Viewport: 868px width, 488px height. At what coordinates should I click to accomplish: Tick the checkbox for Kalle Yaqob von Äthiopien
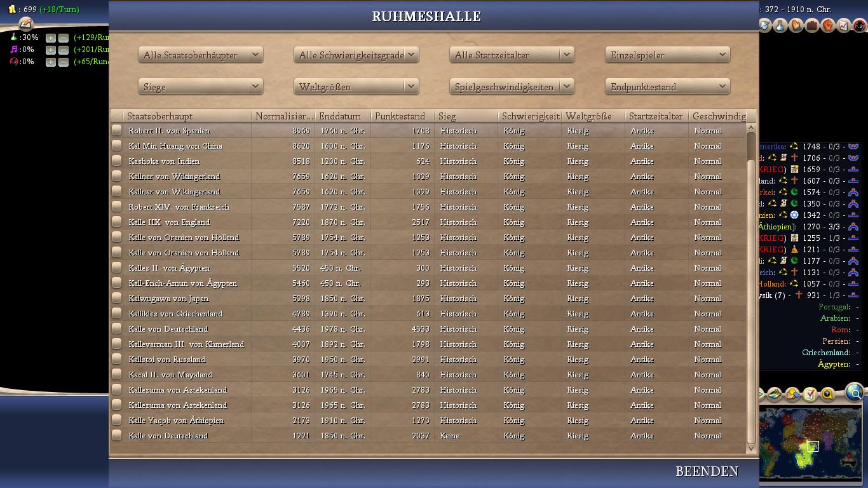tap(116, 420)
